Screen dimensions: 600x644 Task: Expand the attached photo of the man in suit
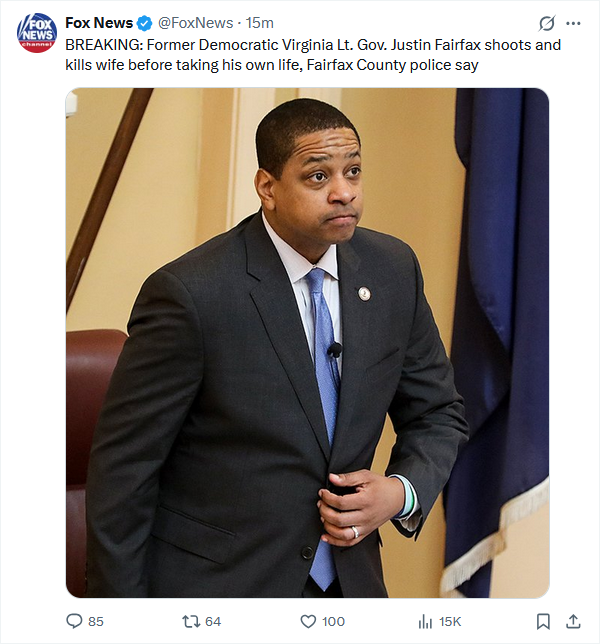coord(308,343)
